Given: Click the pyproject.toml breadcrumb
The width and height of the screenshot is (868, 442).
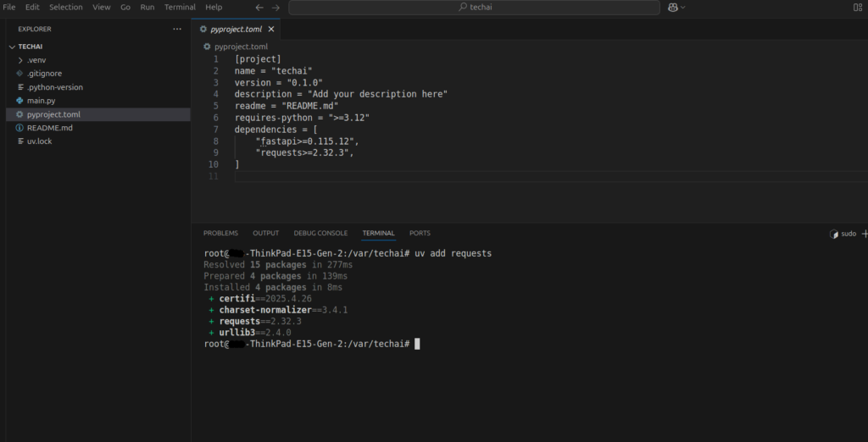Looking at the screenshot, I should (x=241, y=47).
